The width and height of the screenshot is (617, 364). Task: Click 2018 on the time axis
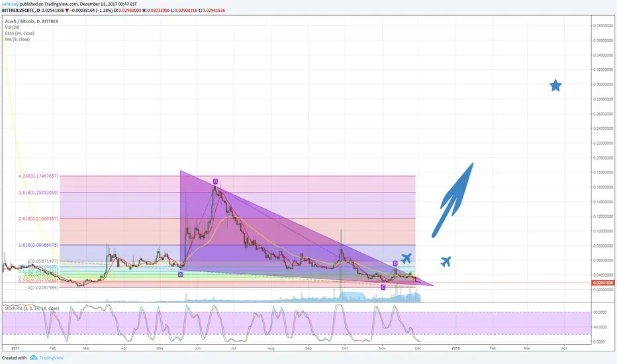tap(455, 348)
